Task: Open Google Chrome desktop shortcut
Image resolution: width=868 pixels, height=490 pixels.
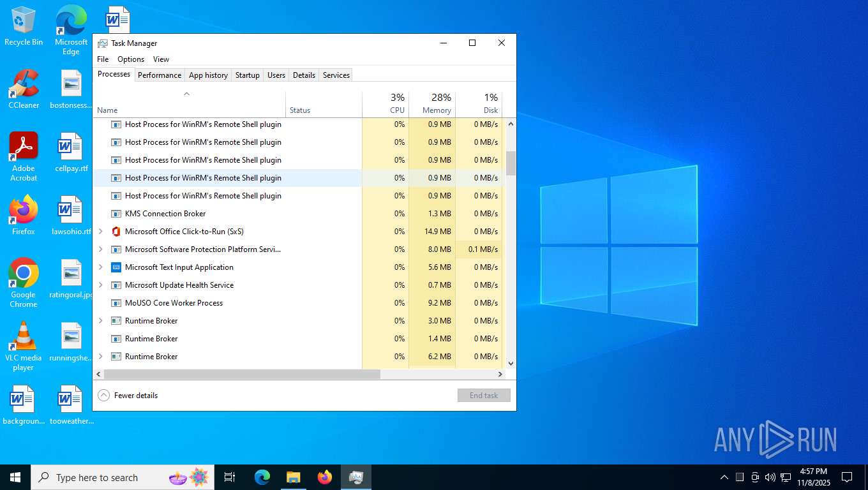Action: click(x=24, y=283)
